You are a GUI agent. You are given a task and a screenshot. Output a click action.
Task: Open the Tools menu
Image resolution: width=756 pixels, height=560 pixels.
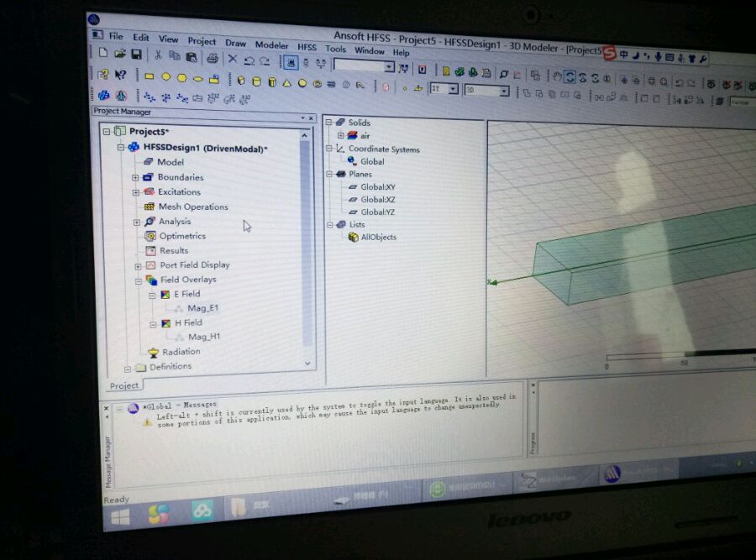tap(335, 49)
